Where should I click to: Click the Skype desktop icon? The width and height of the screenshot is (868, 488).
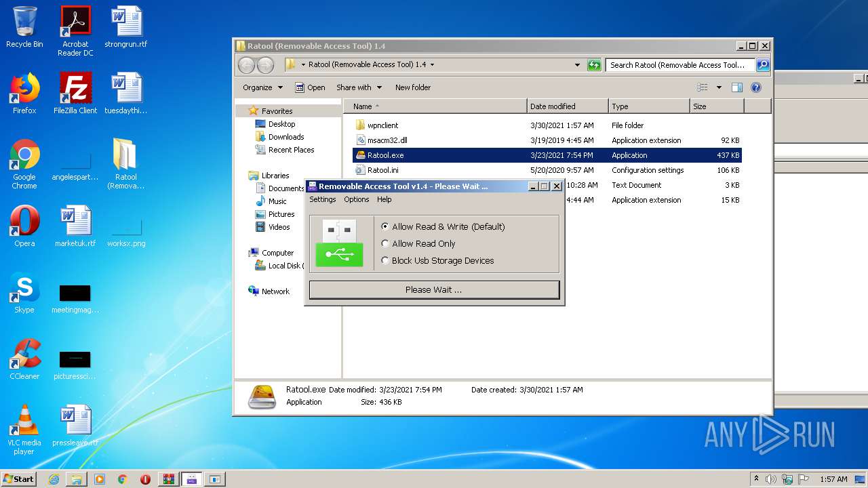(24, 293)
